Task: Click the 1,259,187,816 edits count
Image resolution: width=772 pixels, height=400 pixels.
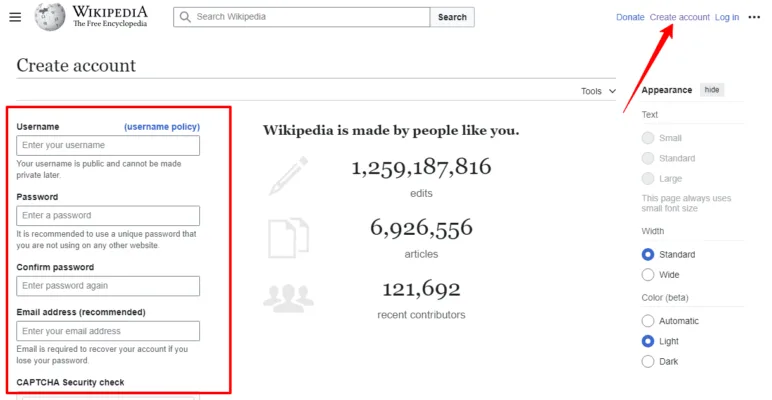Action: click(421, 167)
